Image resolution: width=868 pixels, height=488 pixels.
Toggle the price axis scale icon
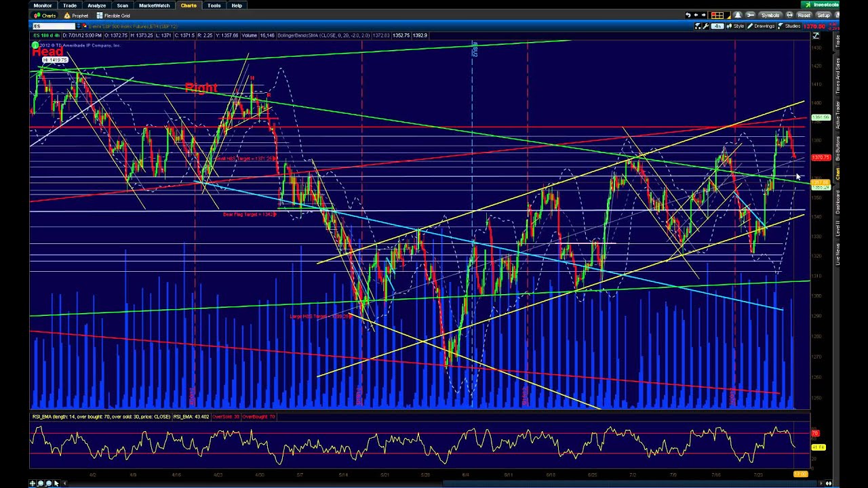[x=816, y=35]
